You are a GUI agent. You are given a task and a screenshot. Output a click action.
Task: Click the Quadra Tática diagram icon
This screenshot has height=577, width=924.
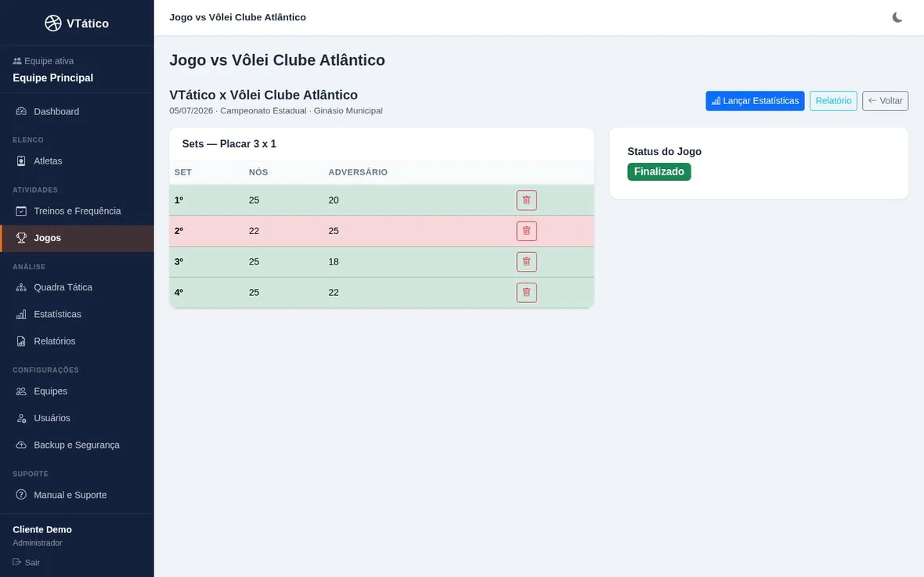(x=21, y=287)
